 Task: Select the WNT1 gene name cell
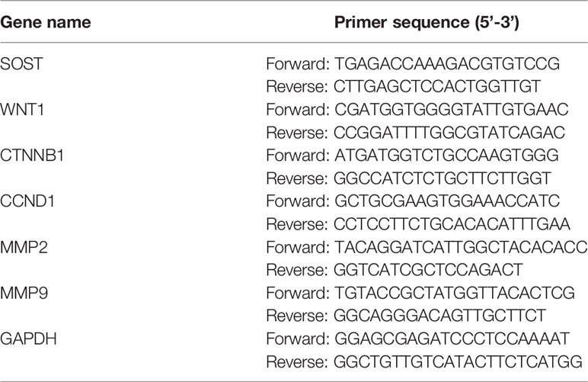(22, 110)
